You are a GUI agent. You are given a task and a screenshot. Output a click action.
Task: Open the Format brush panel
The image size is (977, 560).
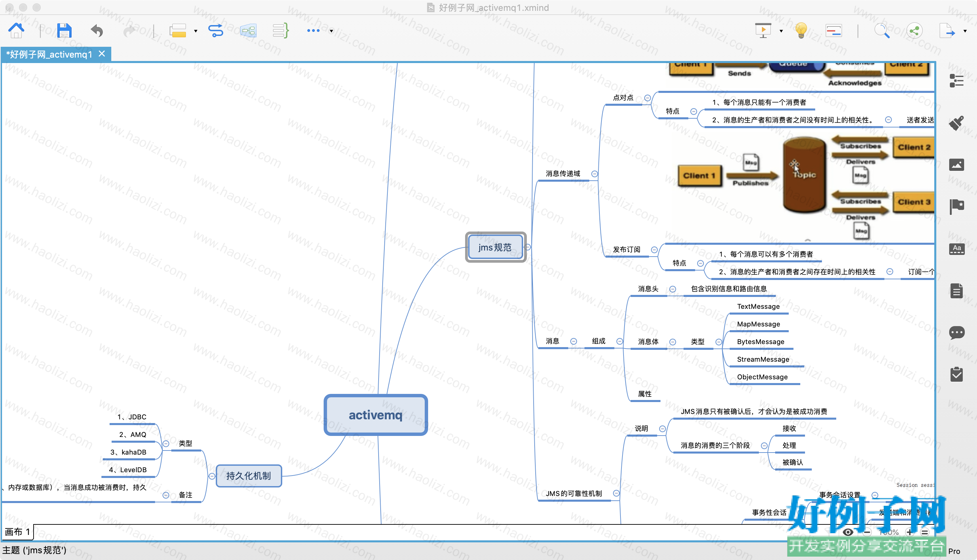[x=957, y=123]
